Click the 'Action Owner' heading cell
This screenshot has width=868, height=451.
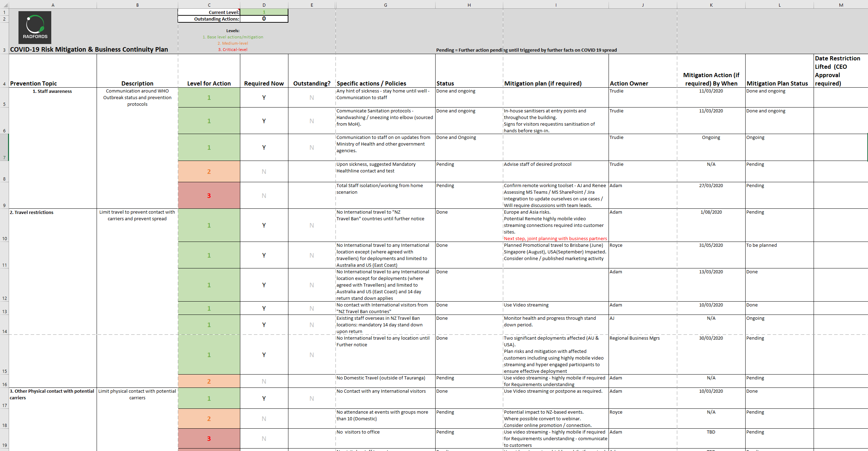[643, 71]
